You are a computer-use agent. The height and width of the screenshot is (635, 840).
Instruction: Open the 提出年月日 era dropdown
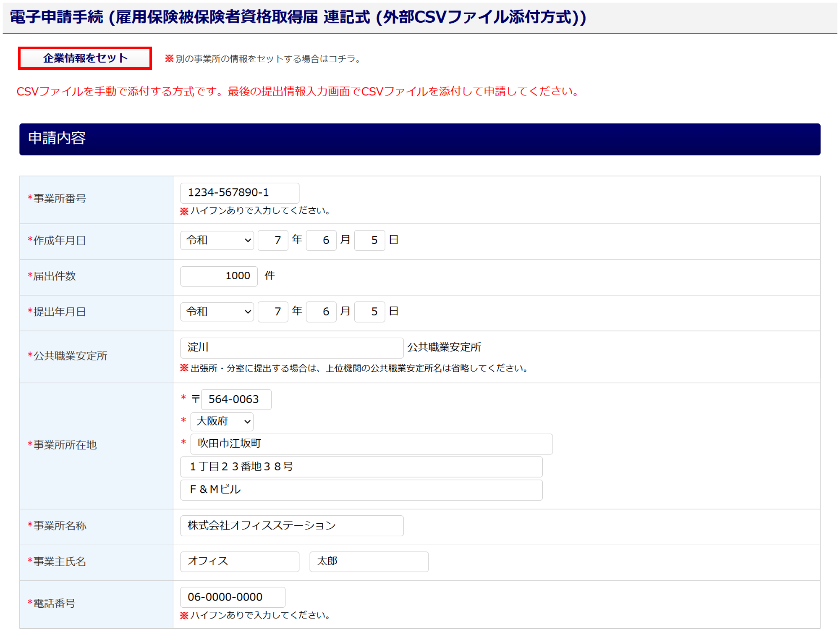click(217, 312)
